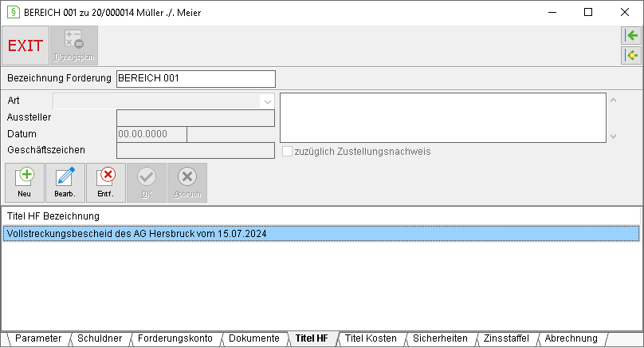Switch to the Forderungskonto tab
Screen dimensions: 644x348
point(175,338)
